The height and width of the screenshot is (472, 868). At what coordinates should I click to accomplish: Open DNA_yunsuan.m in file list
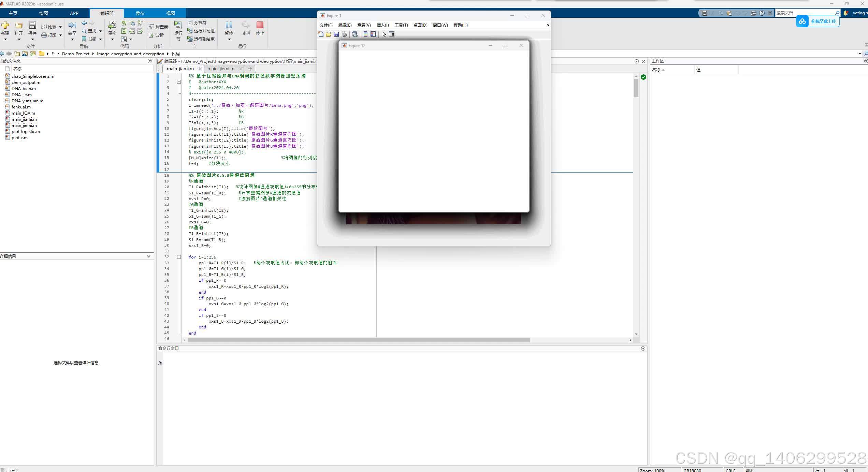(x=27, y=101)
